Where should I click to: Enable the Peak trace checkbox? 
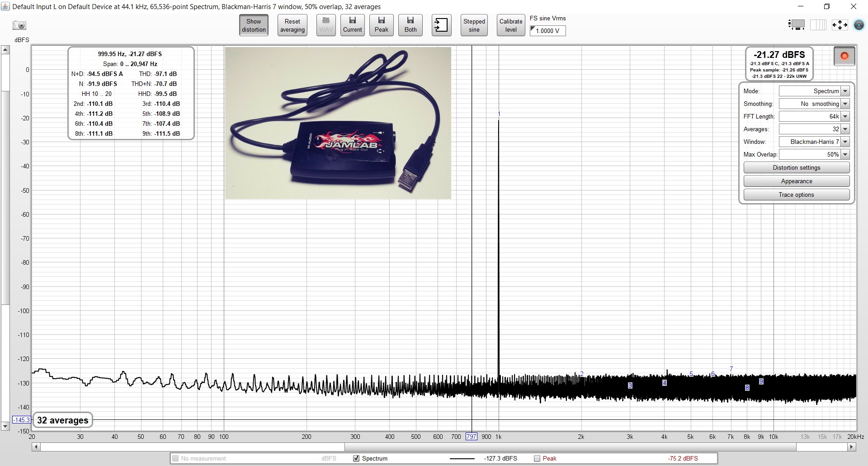537,458
